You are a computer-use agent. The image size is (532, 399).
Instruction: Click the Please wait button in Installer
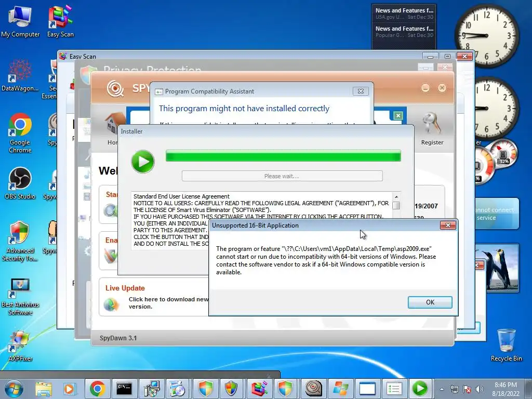click(x=282, y=176)
